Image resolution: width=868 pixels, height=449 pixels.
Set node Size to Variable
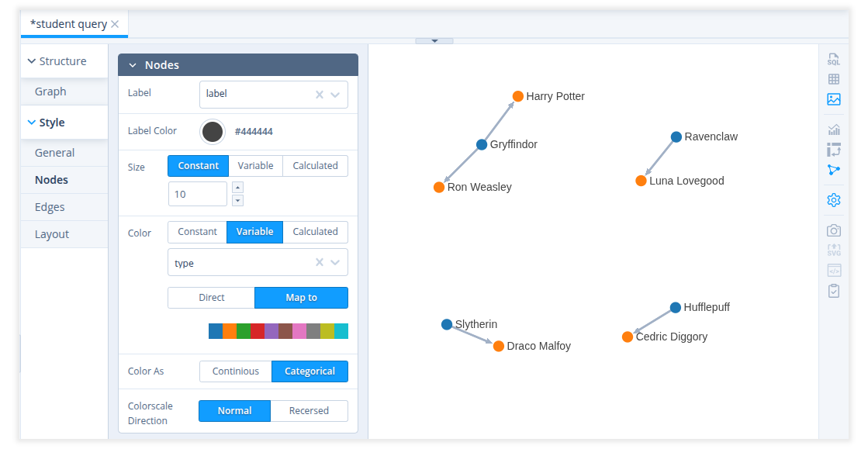click(256, 165)
